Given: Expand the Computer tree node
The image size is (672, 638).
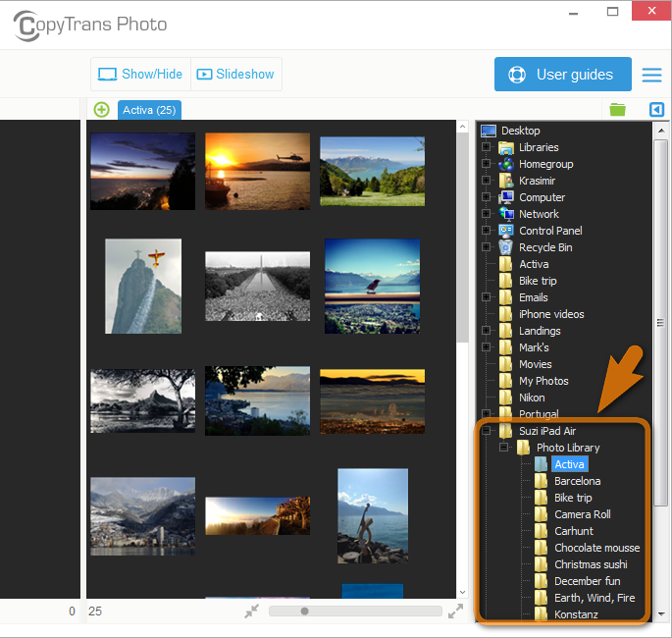Looking at the screenshot, I should [487, 198].
